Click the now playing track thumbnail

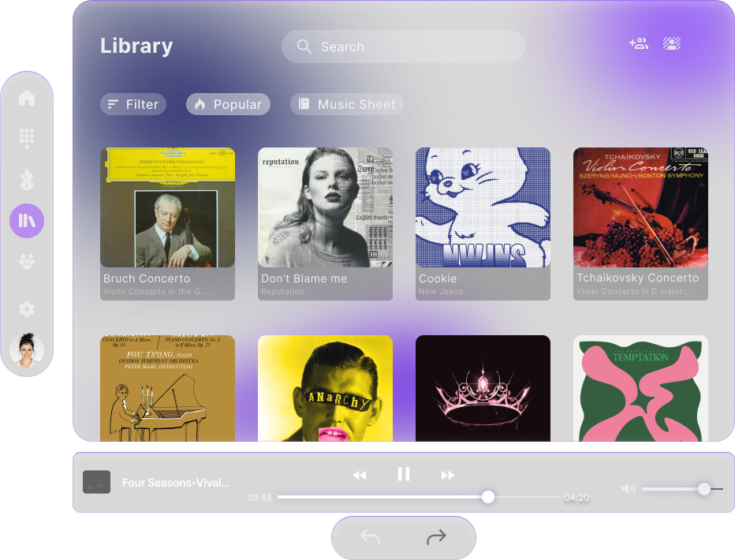pos(96,482)
